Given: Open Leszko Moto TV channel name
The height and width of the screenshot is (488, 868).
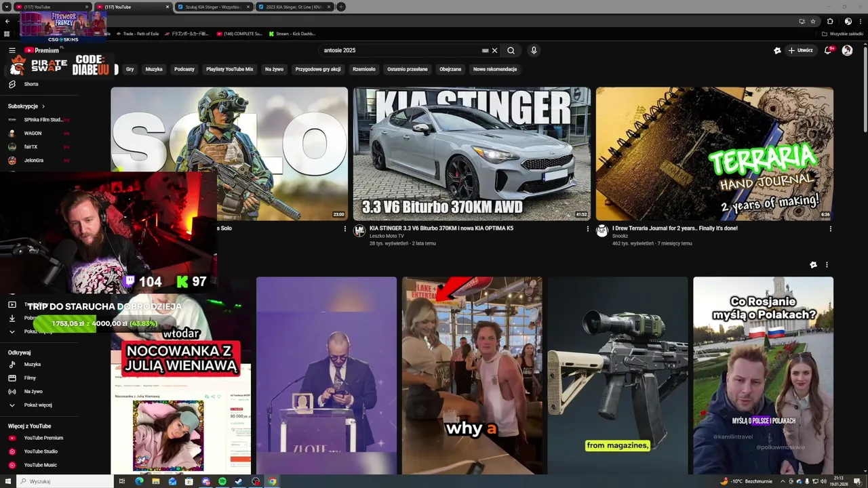Looking at the screenshot, I should pos(387,236).
